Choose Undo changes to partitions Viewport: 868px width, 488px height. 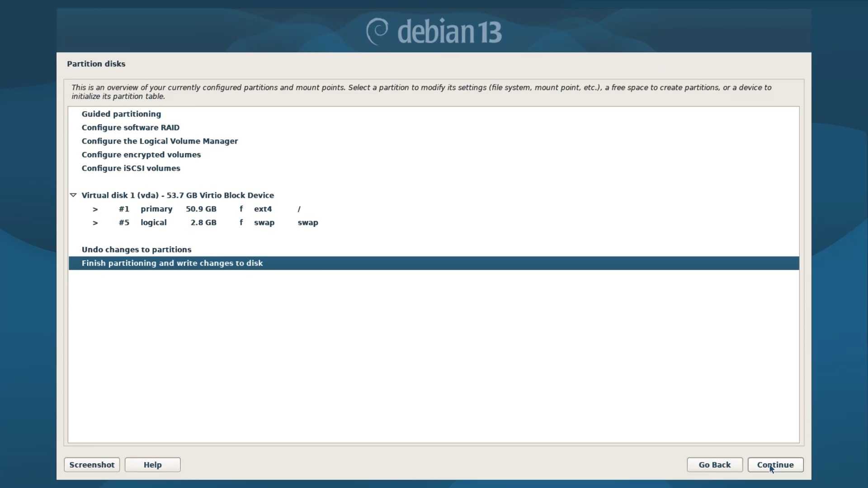[136, 249]
